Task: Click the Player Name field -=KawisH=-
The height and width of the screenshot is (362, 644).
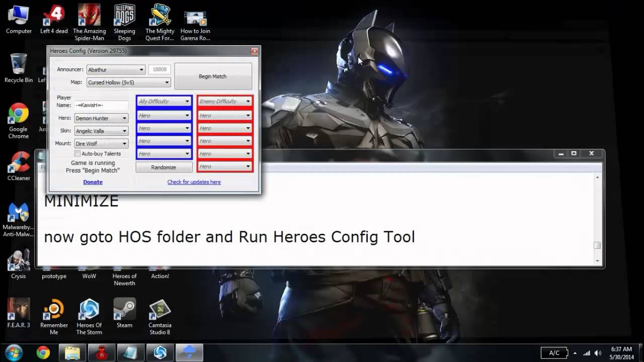Action: point(101,105)
